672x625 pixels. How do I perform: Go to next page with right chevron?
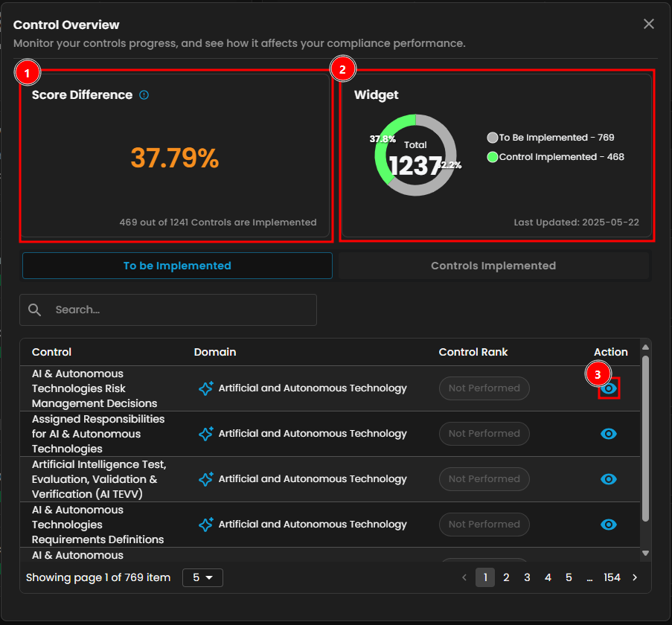click(x=635, y=577)
